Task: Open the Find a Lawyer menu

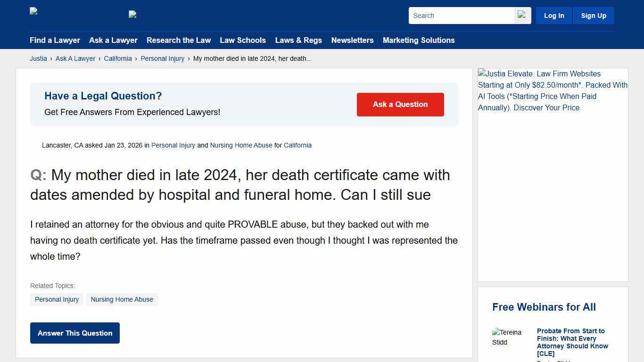Action: [55, 40]
